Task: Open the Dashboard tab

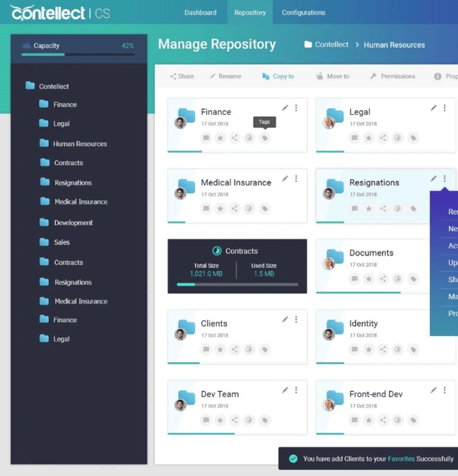Action: (x=201, y=13)
